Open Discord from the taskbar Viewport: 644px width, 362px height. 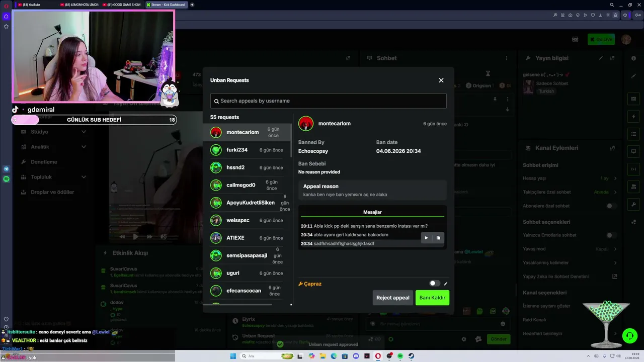click(x=356, y=356)
